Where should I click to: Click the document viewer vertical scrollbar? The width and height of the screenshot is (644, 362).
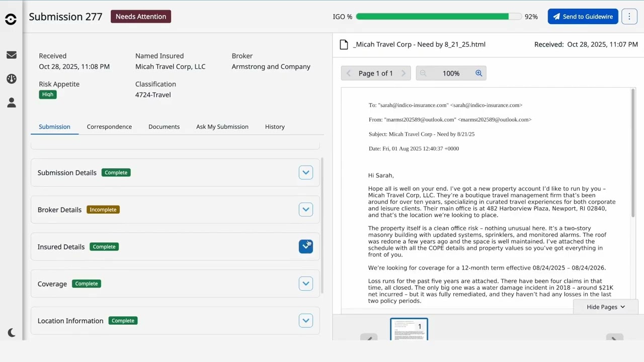[x=633, y=153]
